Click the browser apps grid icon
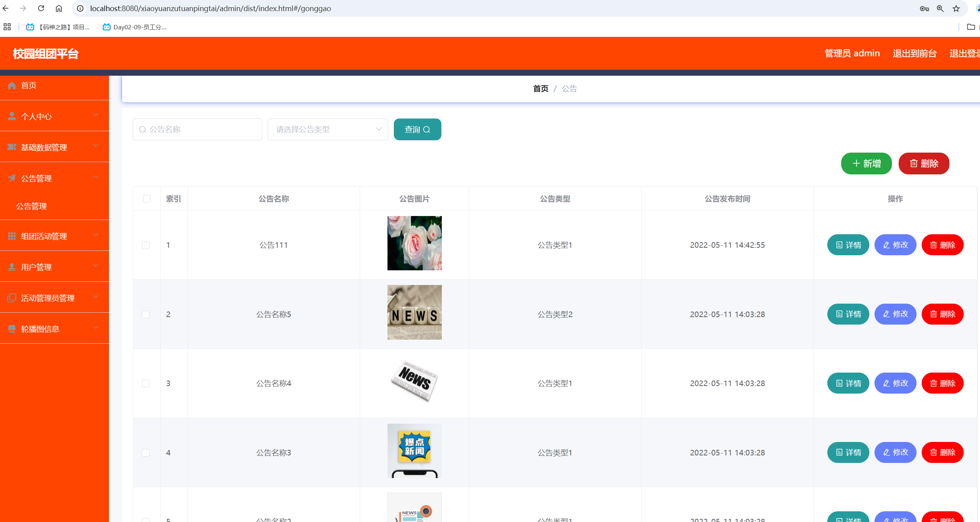This screenshot has width=980, height=522. coord(7,27)
